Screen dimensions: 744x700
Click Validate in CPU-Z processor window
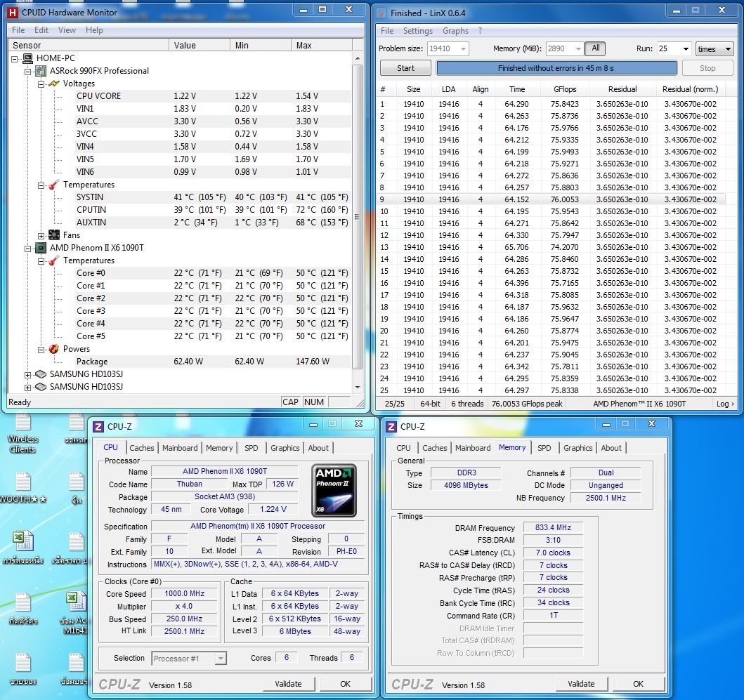(288, 684)
